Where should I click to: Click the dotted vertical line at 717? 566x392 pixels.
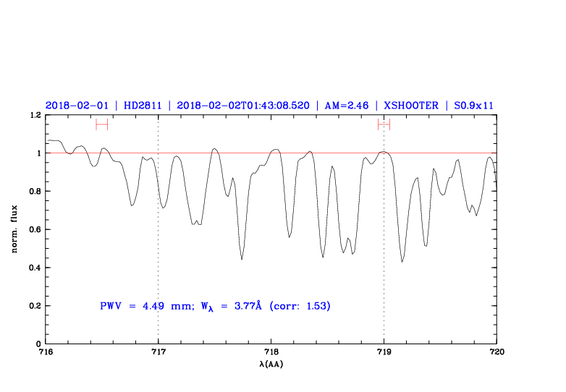click(x=159, y=231)
